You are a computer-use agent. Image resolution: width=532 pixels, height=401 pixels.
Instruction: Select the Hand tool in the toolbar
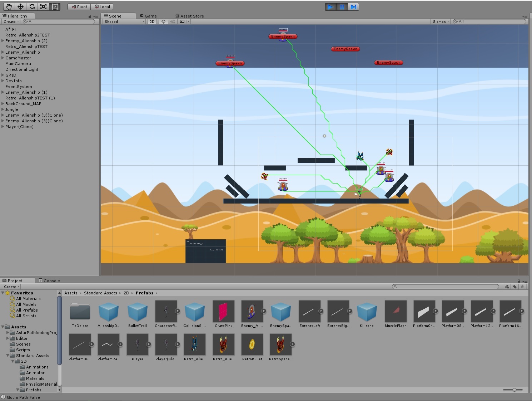9,6
